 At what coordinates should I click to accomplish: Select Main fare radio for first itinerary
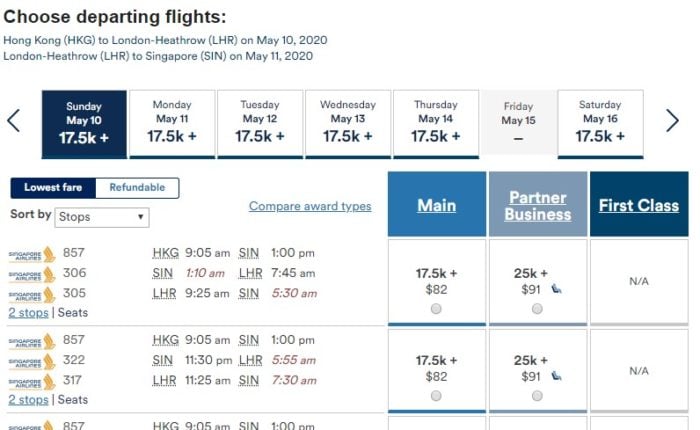(436, 309)
